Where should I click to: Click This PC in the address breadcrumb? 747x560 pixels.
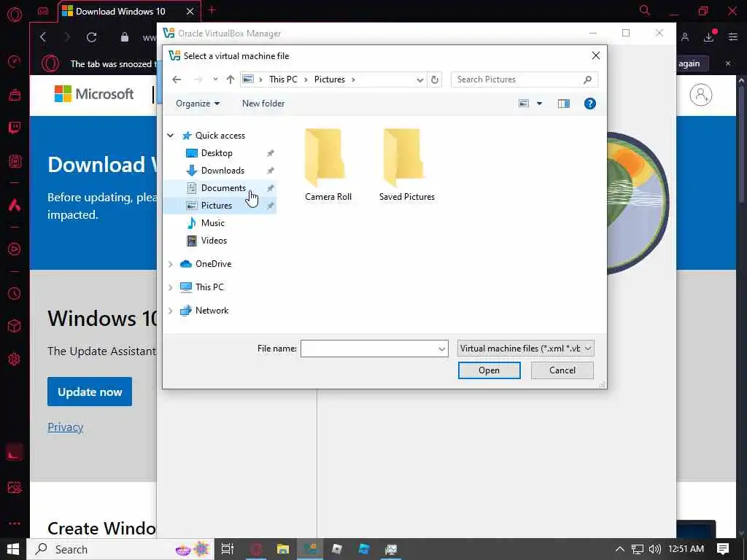coord(283,79)
